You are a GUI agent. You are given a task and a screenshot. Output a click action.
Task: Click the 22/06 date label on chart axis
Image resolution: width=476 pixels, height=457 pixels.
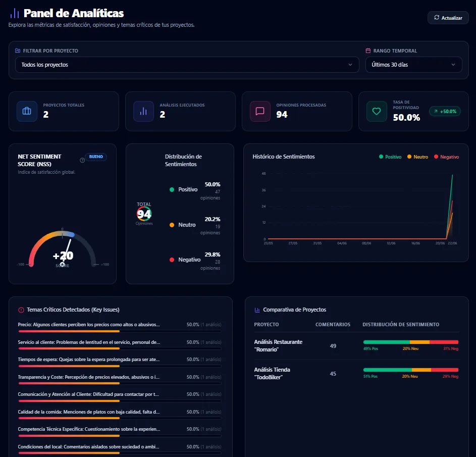pyautogui.click(x=452, y=243)
